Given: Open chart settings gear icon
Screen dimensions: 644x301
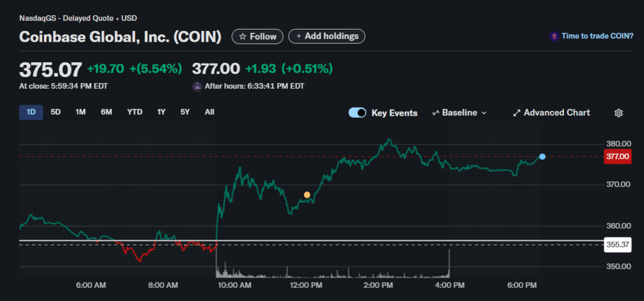Looking at the screenshot, I should [619, 113].
